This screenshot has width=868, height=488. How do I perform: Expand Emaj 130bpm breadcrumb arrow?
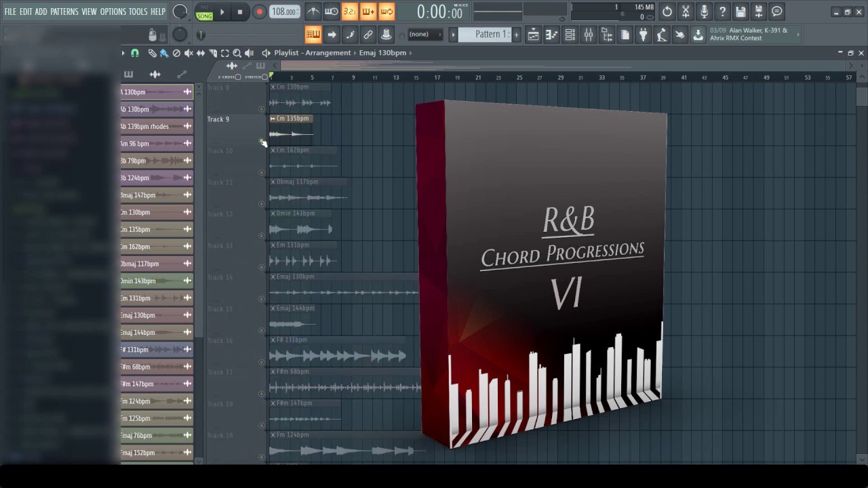coord(410,53)
